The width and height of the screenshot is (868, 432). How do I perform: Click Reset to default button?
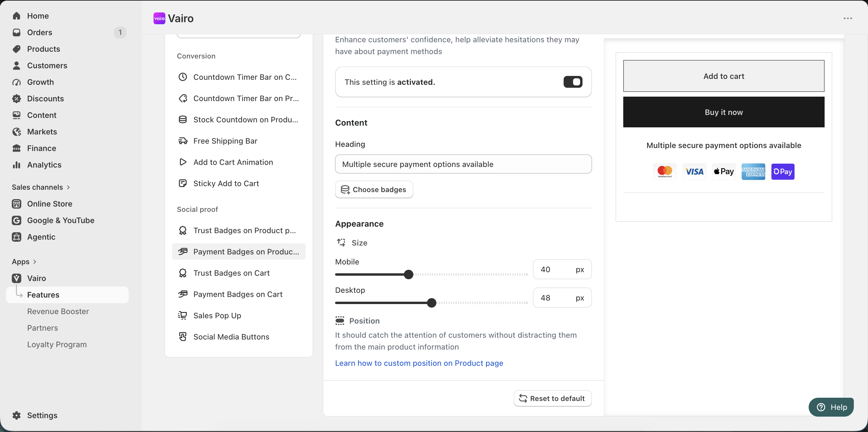pyautogui.click(x=553, y=398)
